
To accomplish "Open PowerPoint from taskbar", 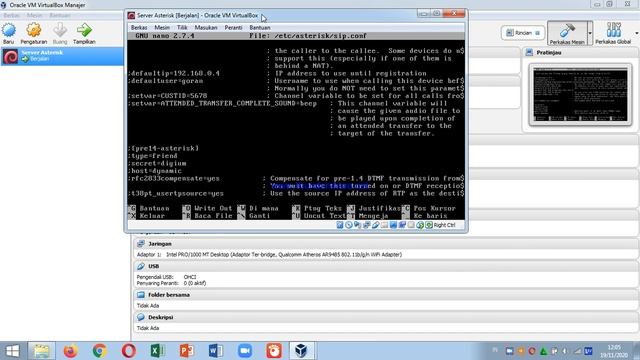I will pyautogui.click(x=187, y=351).
